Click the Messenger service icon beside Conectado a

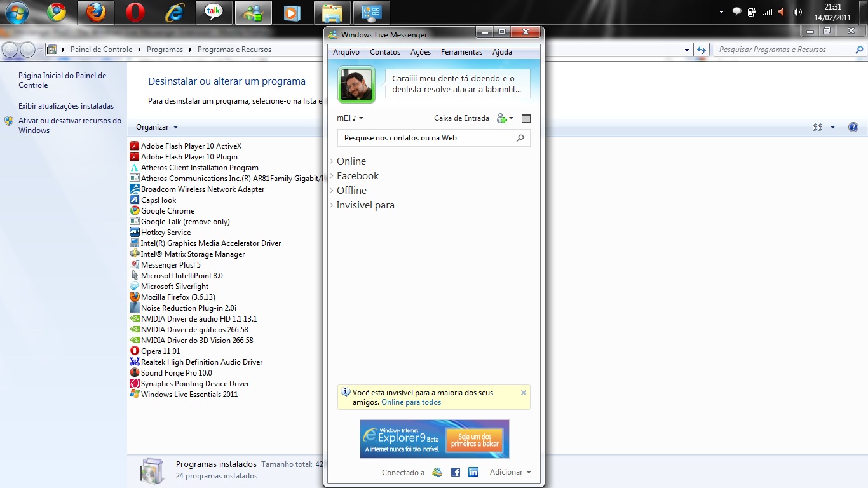pyautogui.click(x=437, y=472)
